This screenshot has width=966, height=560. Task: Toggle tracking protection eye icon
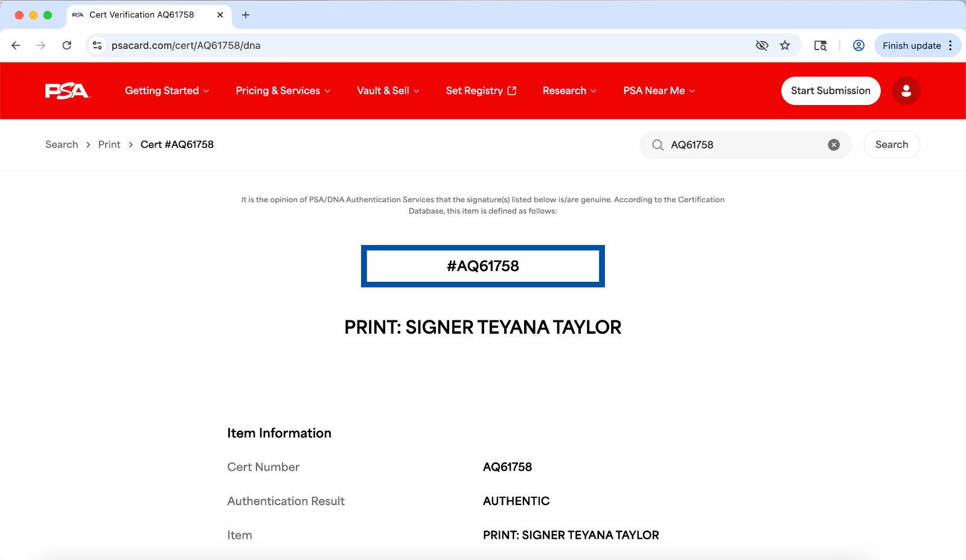pos(762,45)
